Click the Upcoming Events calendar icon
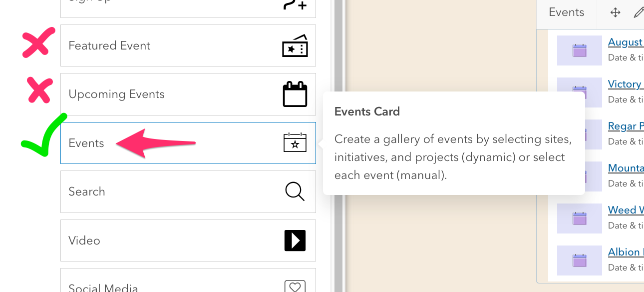This screenshot has width=644, height=292. pos(295,94)
